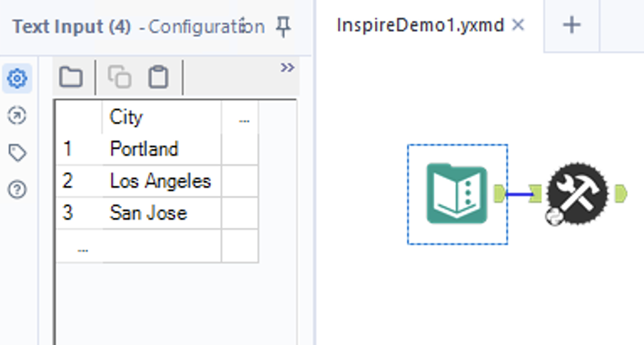Click the import file folder icon

point(71,78)
